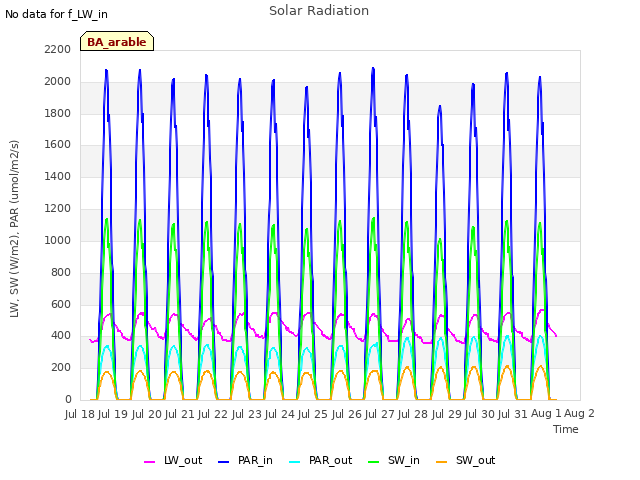Click the 200 y-axis tick label
Screen dimensions: 640x480
[61, 367]
